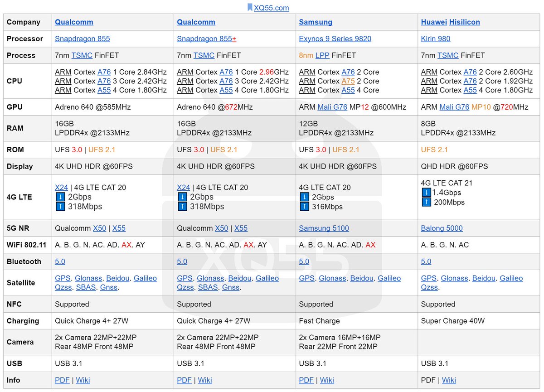Click the Hisilicon company link
The image size is (544, 392).
pos(465,22)
